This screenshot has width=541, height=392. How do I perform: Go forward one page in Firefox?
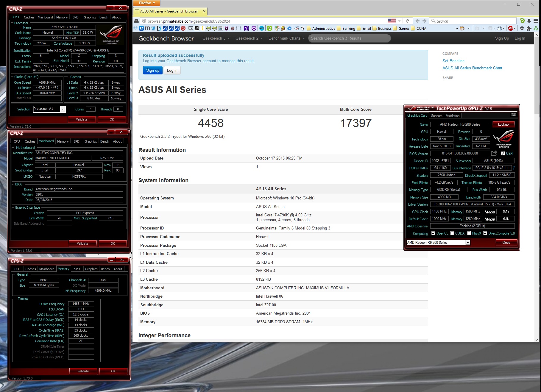[425, 21]
